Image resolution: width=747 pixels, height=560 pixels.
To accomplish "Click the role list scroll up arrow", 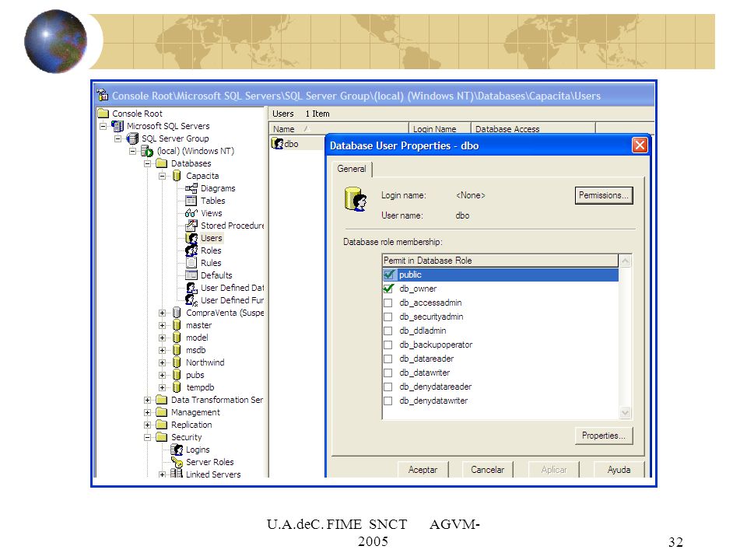I will [x=625, y=261].
